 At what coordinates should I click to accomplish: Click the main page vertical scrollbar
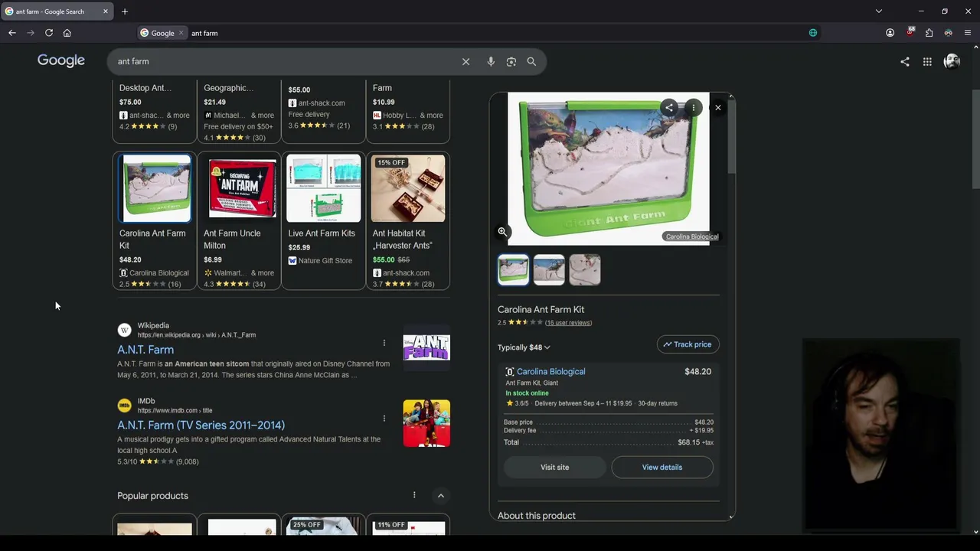pyautogui.click(x=975, y=138)
